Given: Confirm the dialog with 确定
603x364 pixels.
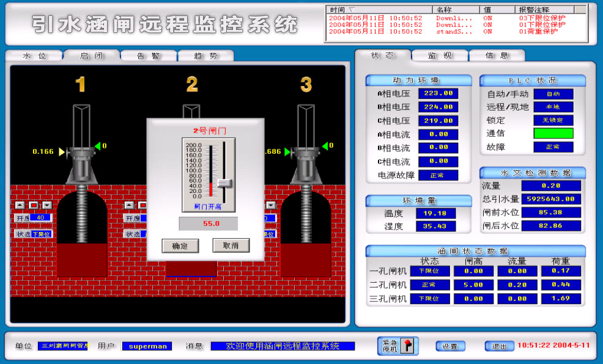Looking at the screenshot, I should coord(180,246).
